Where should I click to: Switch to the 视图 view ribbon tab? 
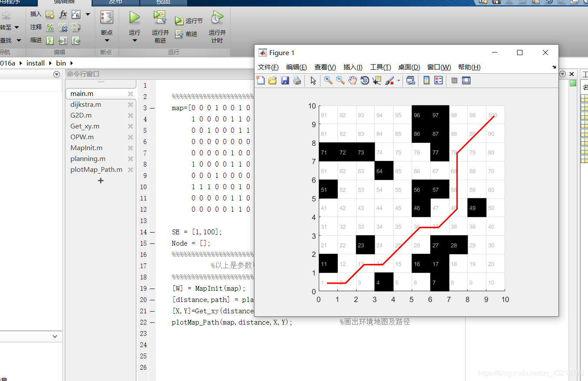163,2
